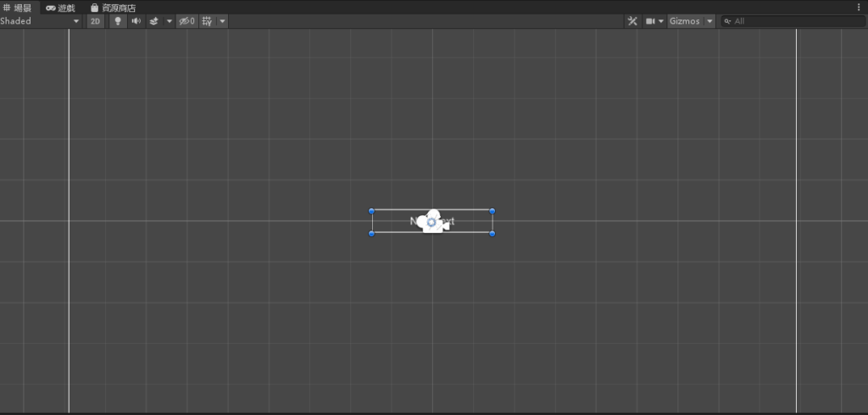Toggle scene lighting with the lightbulb icon
The image size is (868, 415).
tap(118, 21)
